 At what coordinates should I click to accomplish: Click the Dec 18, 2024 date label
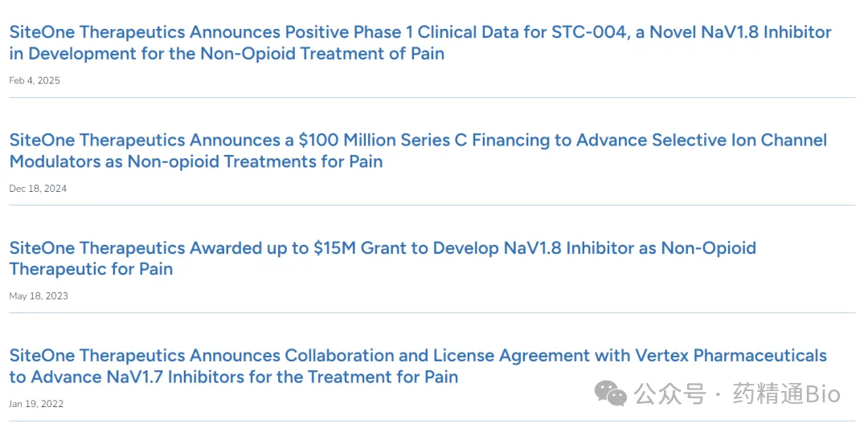[38, 189]
